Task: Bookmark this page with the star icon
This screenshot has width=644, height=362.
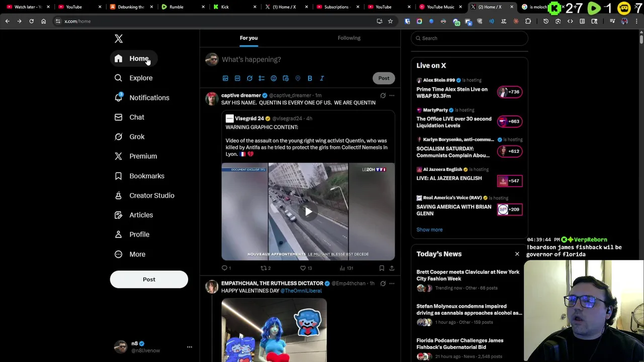Action: (390, 21)
